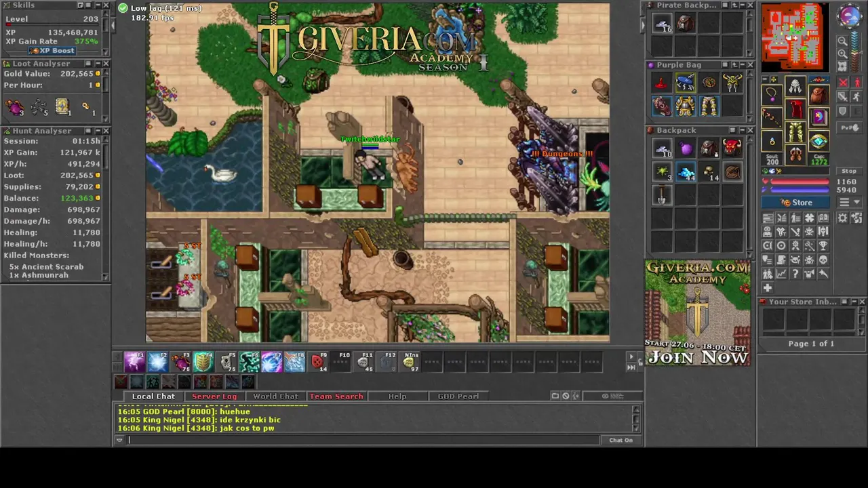Click the chat log scrollbar
Viewport: 868px width, 488px height.
pyautogui.click(x=636, y=419)
